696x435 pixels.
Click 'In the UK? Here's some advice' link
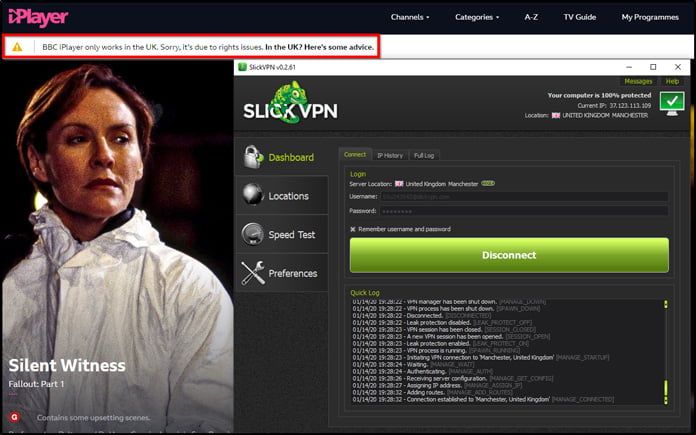click(x=320, y=47)
